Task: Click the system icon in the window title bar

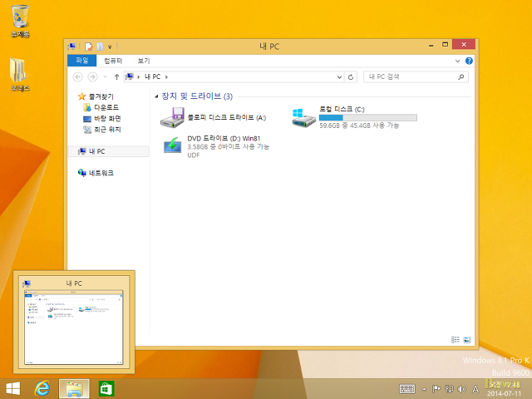Action: 71,47
